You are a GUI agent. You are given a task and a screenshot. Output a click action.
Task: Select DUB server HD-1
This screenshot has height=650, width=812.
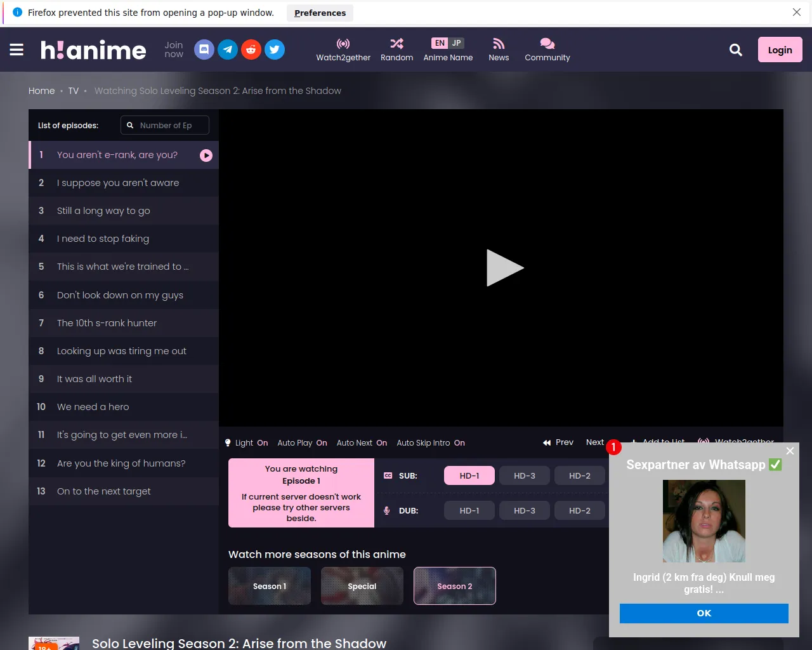(469, 510)
